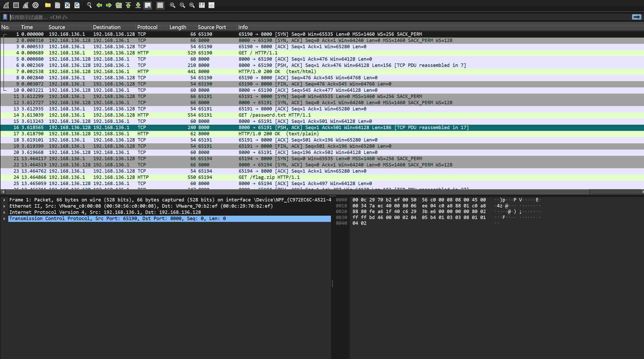
Task: Click the stop capture square icon
Action: click(x=16, y=5)
